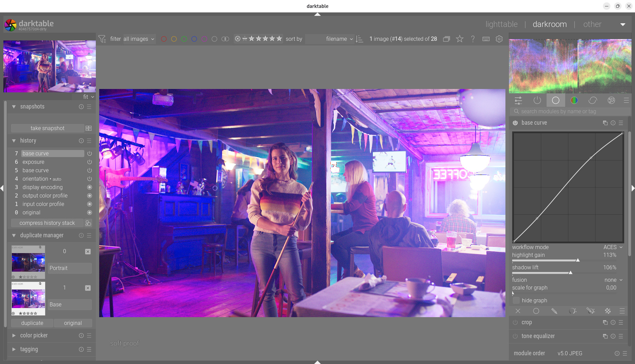Select the Portrait duplicate thumbnail
The image size is (635, 364).
click(x=28, y=263)
